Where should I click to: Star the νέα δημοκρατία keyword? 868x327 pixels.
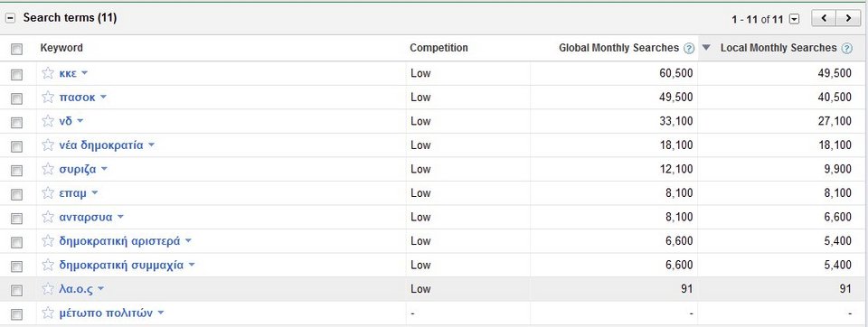[x=48, y=145]
